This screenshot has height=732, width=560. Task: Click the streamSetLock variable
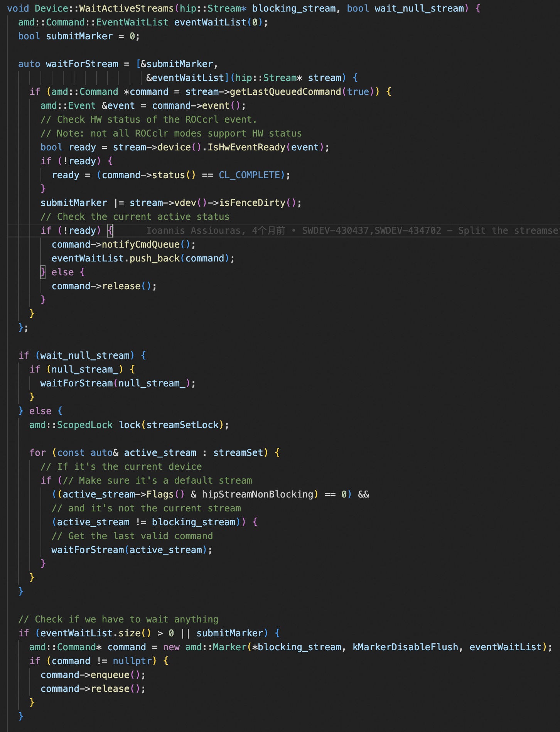(x=182, y=425)
